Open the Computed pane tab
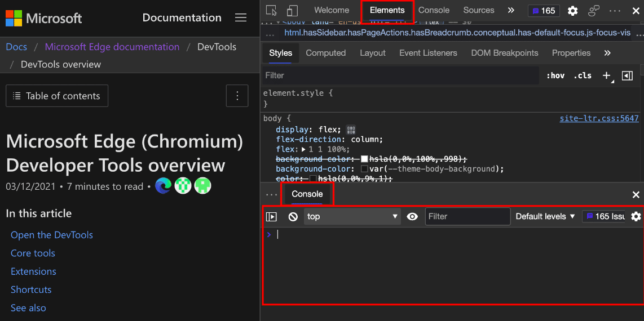Viewport: 644px width, 321px height. (326, 53)
